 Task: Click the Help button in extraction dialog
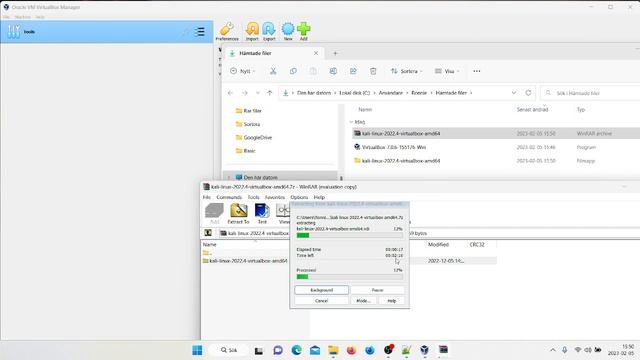coord(392,301)
